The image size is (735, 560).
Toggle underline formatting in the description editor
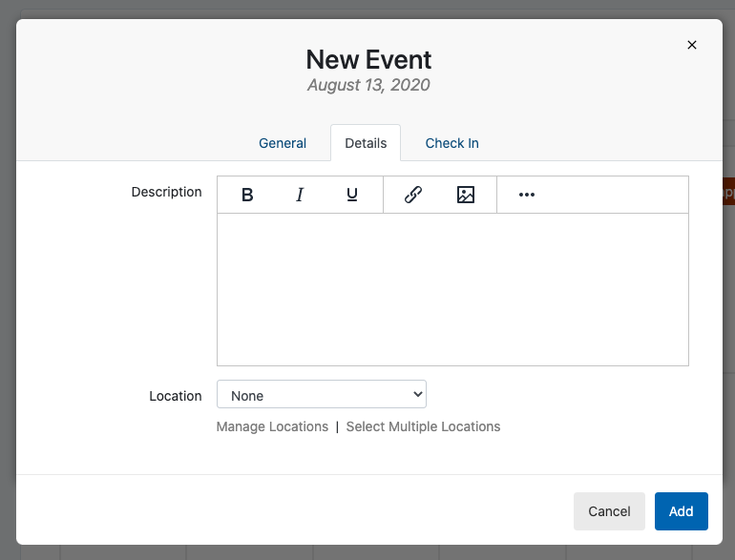[x=352, y=195]
